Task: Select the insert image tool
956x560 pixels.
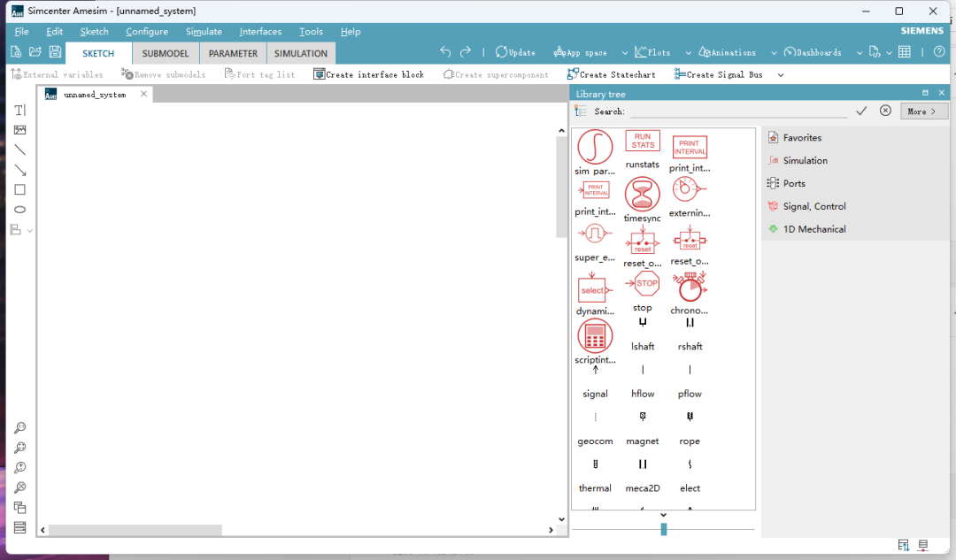Action: (20, 130)
